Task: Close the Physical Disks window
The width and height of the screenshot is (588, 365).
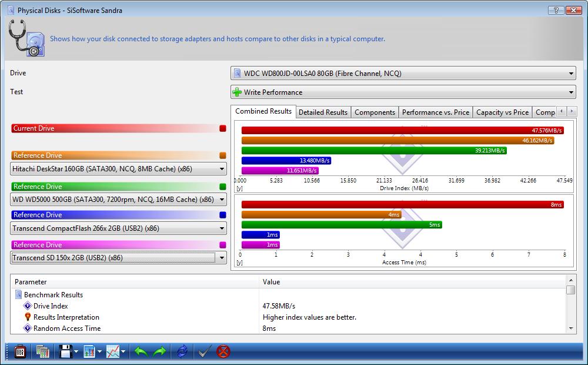Action: pyautogui.click(x=574, y=10)
